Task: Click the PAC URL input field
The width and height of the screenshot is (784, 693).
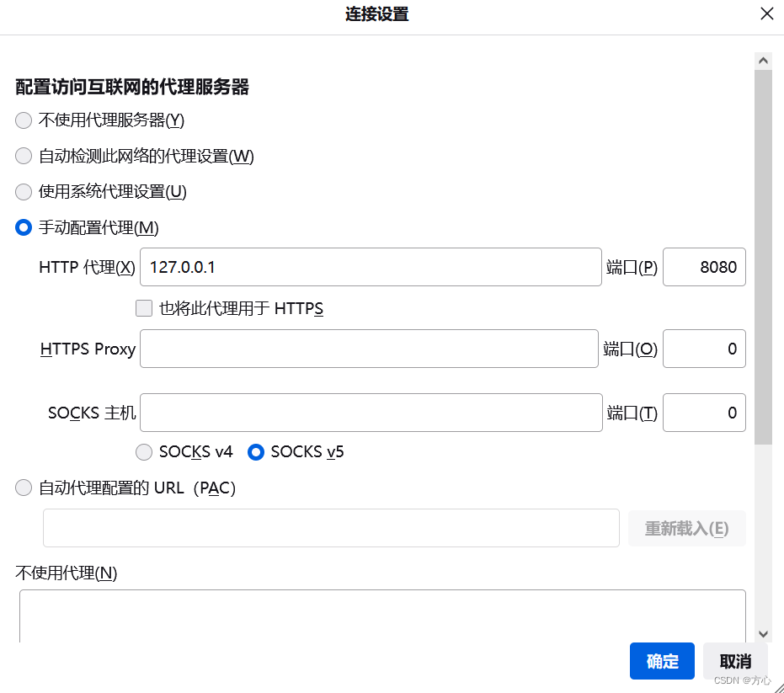Action: click(x=331, y=528)
